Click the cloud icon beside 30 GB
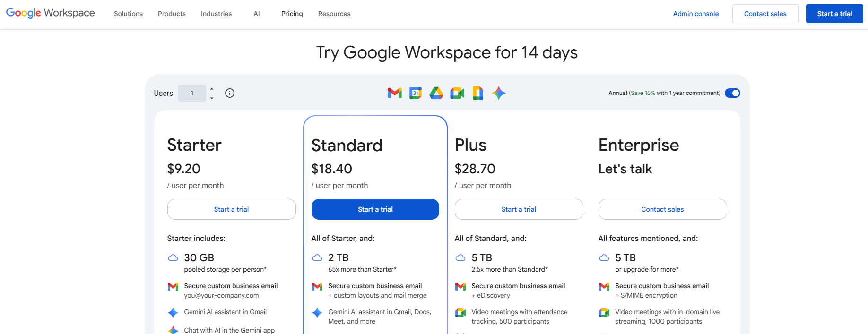The height and width of the screenshot is (334, 868). pyautogui.click(x=173, y=257)
